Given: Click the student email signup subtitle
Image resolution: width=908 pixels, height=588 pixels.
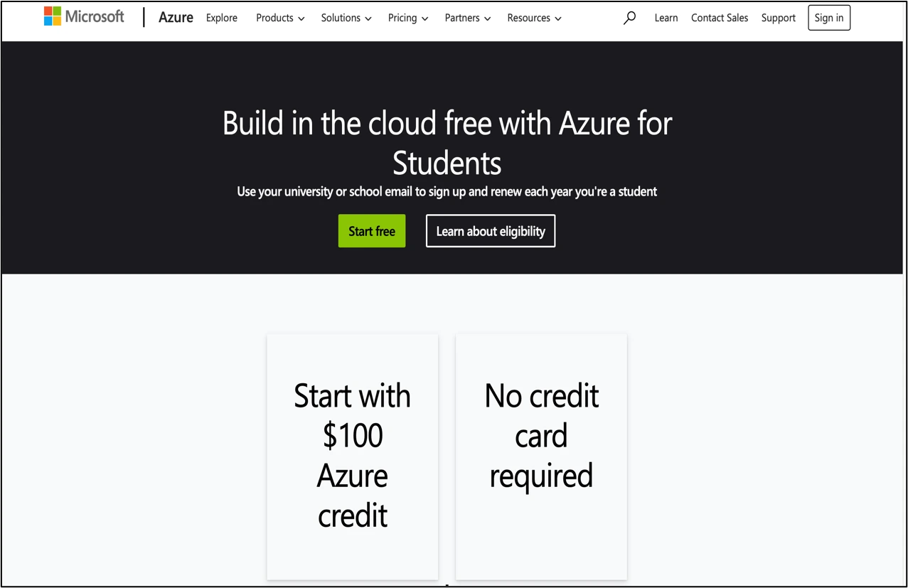Looking at the screenshot, I should (447, 191).
